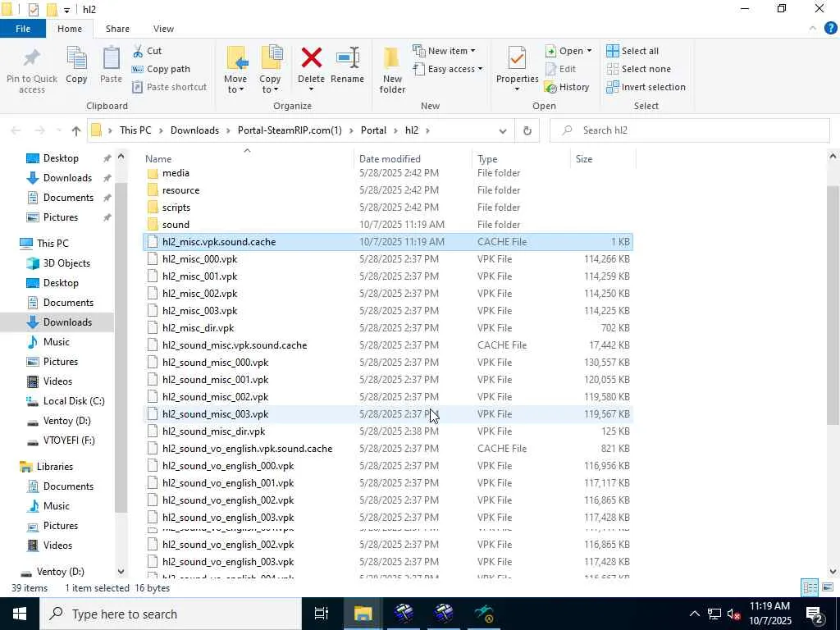Open Local Disk (C:) in sidebar

(73, 400)
